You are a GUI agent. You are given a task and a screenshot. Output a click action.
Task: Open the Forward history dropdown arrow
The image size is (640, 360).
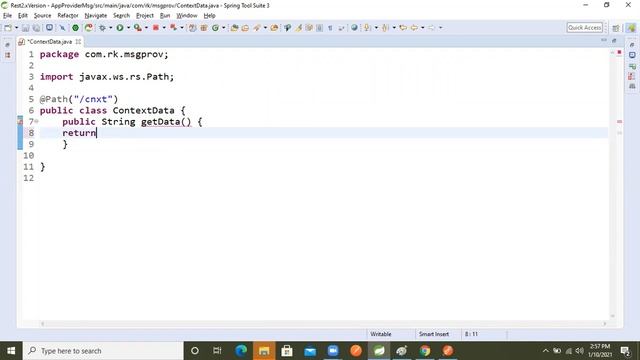click(440, 28)
